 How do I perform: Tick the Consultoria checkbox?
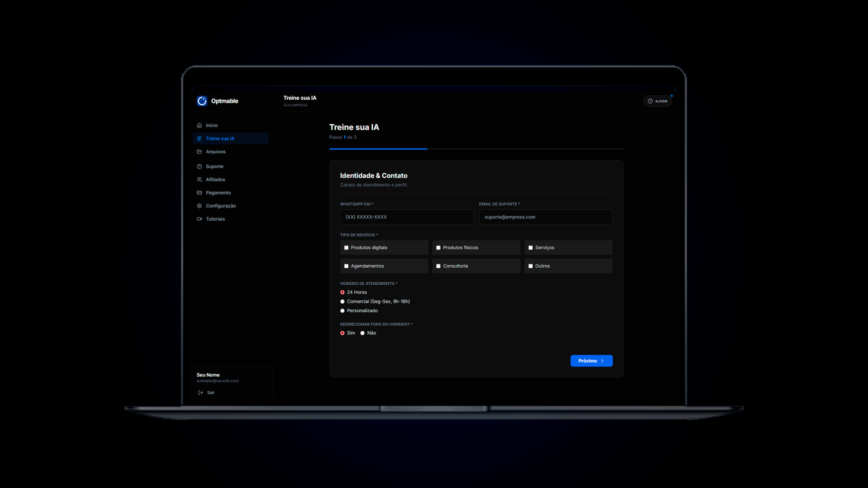[x=438, y=266]
